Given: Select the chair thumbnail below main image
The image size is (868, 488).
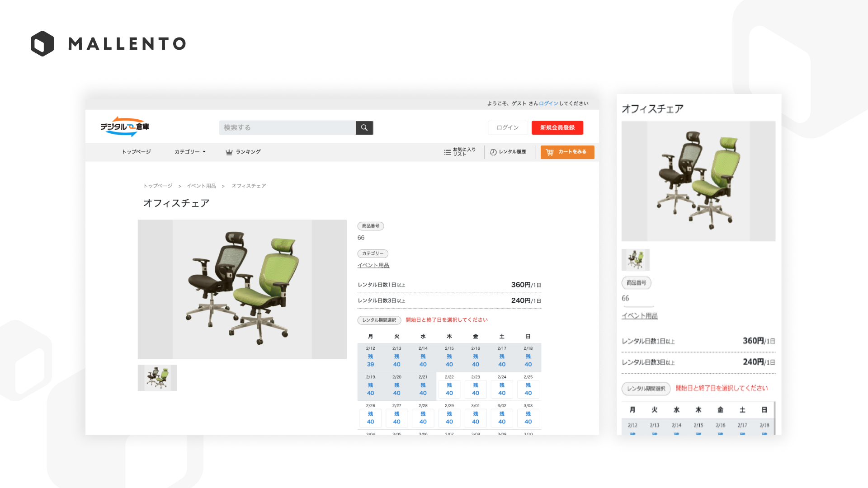Looking at the screenshot, I should pyautogui.click(x=157, y=378).
